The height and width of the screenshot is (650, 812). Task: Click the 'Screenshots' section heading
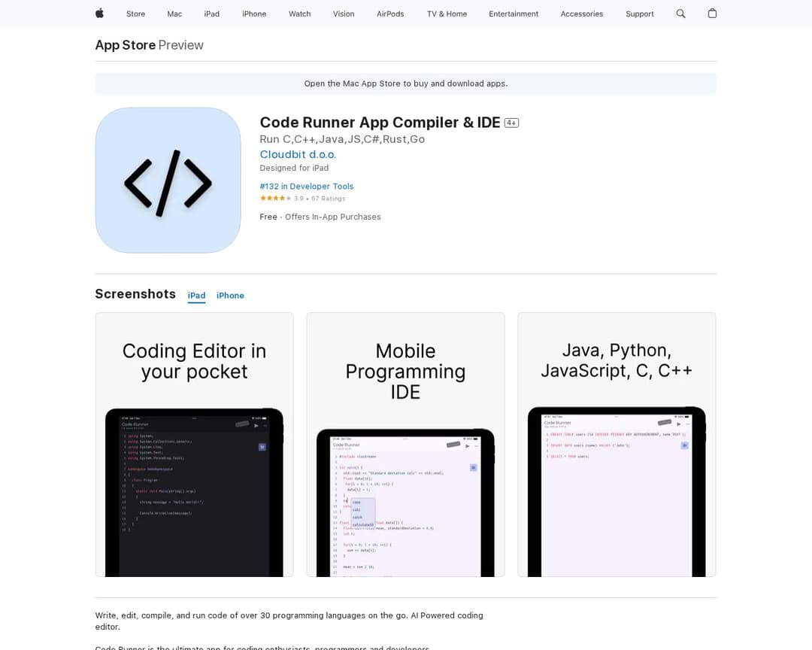coord(135,294)
